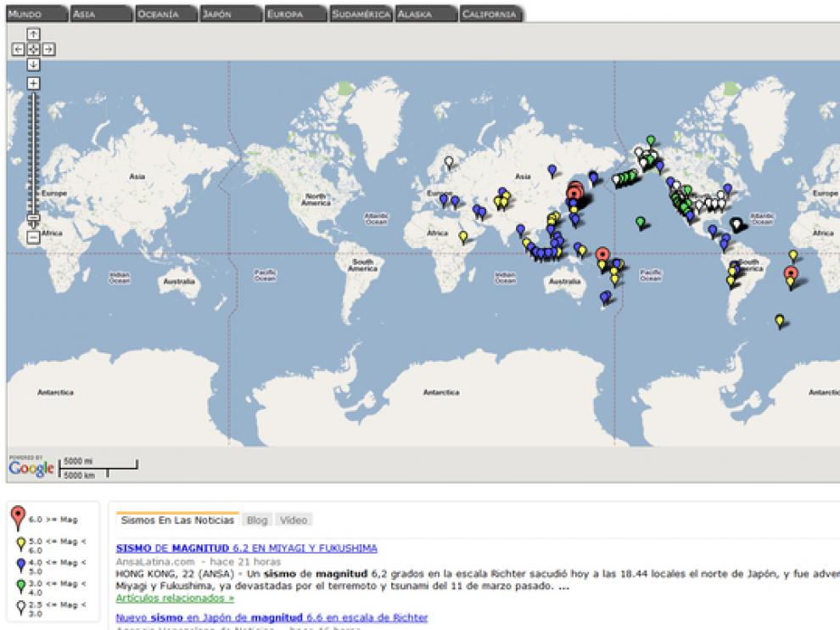Select the lone green marker in the central Pacific
The width and height of the screenshot is (840, 630).
[640, 222]
